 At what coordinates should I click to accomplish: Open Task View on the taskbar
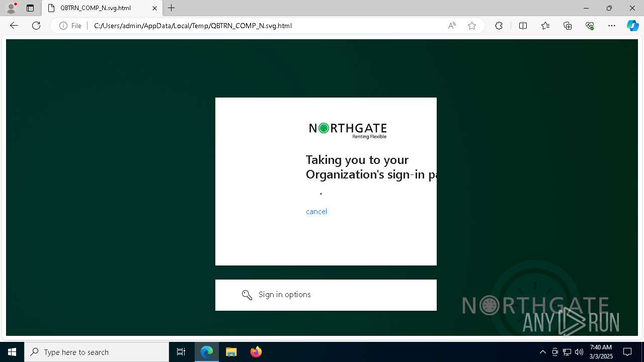[x=181, y=352]
